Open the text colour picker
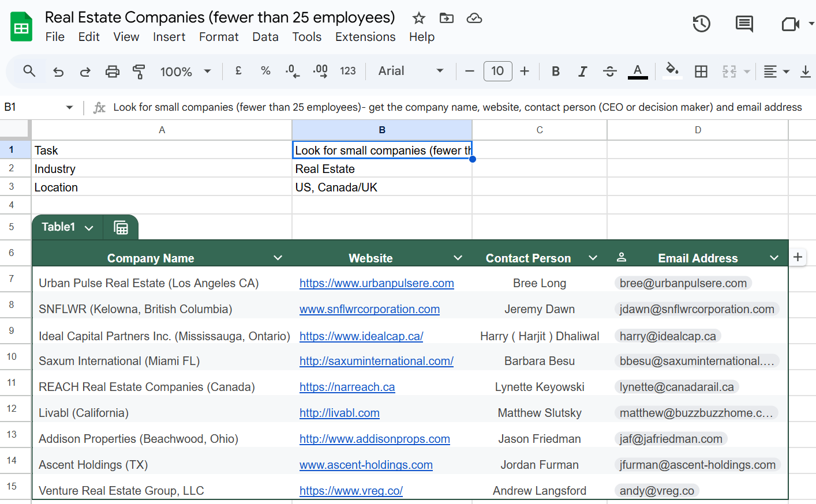 (638, 72)
